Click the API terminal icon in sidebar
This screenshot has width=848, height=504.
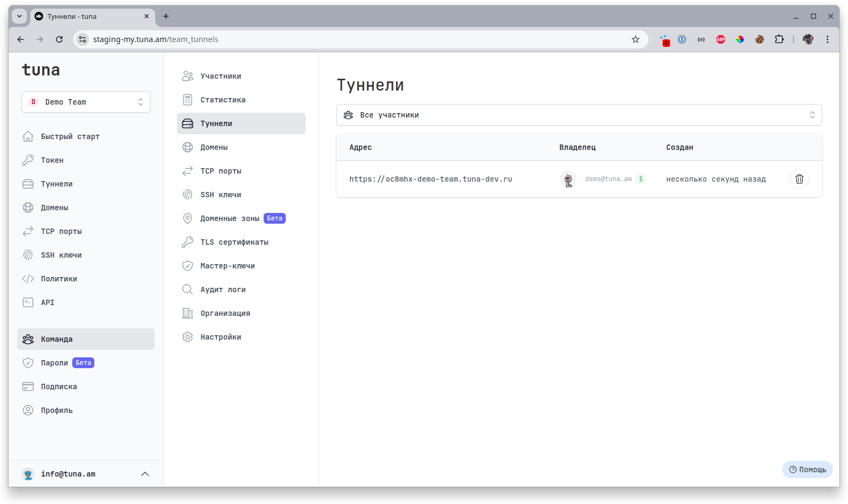pos(28,302)
